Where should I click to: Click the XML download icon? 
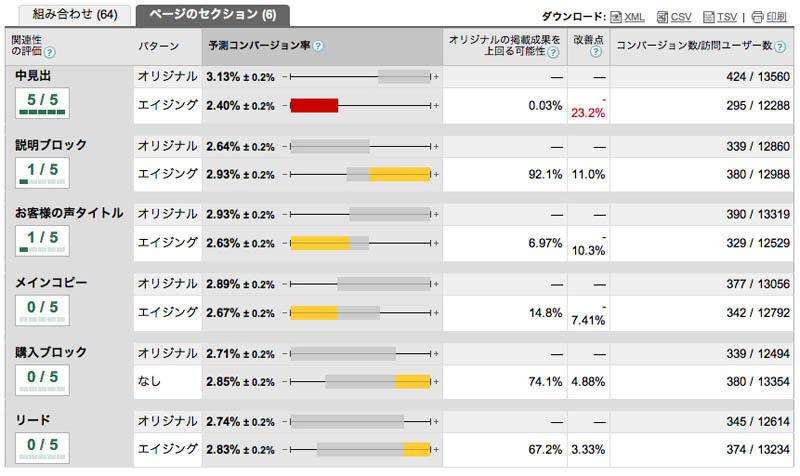pos(615,17)
